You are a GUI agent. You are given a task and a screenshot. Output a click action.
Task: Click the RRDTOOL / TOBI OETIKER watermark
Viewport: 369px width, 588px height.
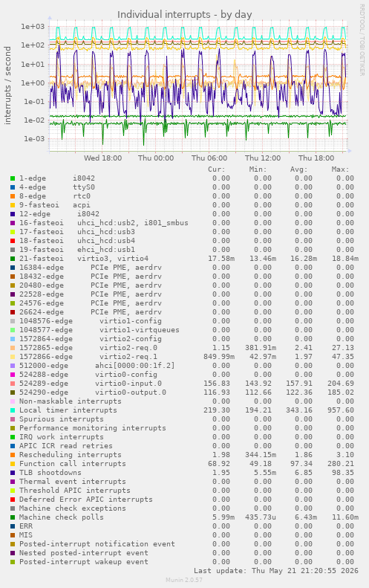[x=362, y=40]
